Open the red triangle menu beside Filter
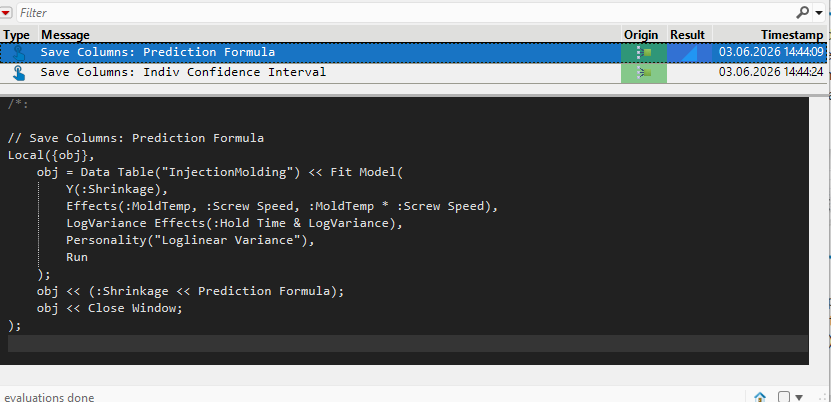831x402 pixels. coord(6,13)
